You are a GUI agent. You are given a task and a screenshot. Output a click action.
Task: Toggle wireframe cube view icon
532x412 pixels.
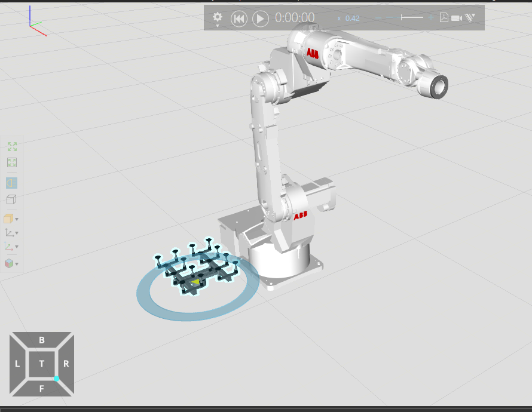11,199
